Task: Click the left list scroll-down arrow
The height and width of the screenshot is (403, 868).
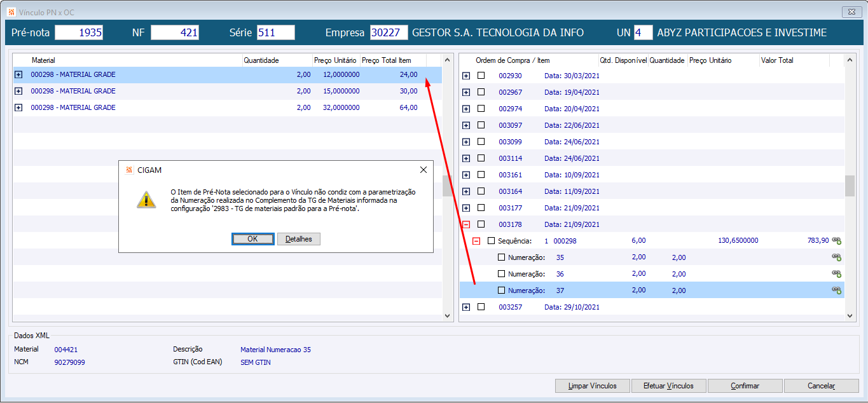Action: point(448,315)
